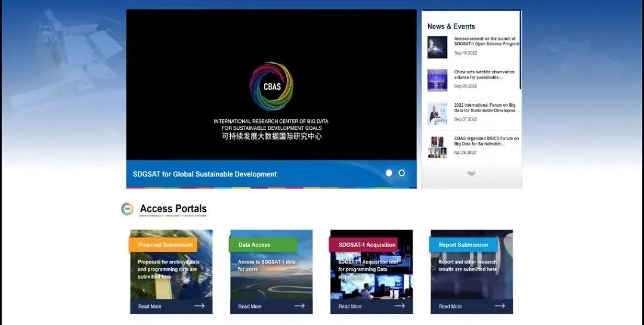Open the Report Submission blue tab label
Image resolution: width=644 pixels, height=325 pixels.
coord(464,244)
